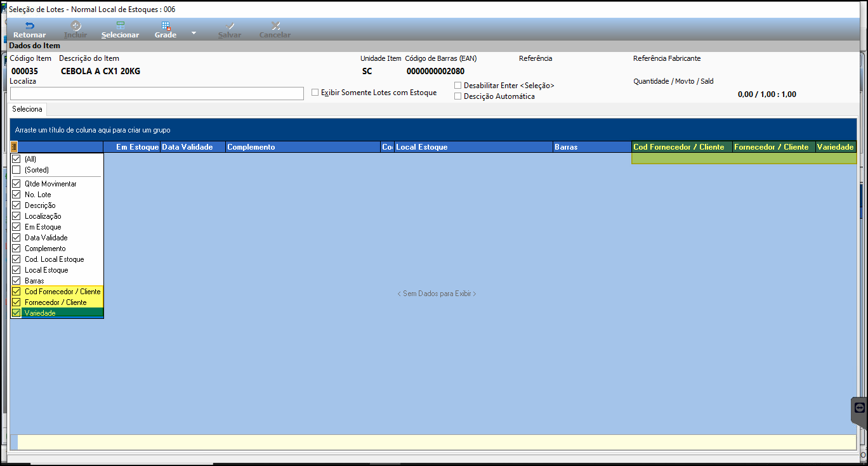Enable Desabilitar Enter <Seleção> checkbox

pyautogui.click(x=457, y=85)
